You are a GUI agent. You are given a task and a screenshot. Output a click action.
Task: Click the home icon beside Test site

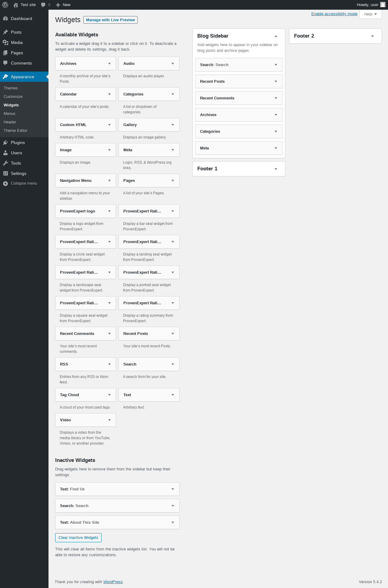point(16,5)
